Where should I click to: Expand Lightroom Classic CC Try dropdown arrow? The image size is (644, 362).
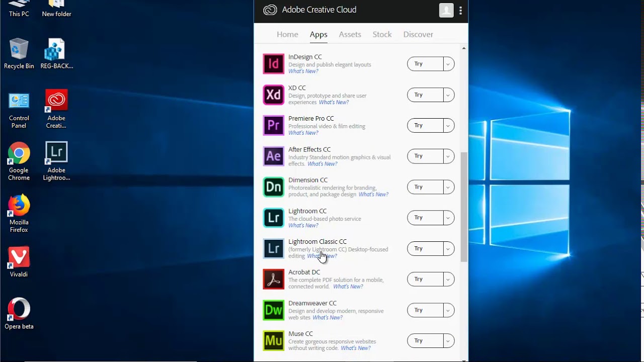click(x=448, y=248)
